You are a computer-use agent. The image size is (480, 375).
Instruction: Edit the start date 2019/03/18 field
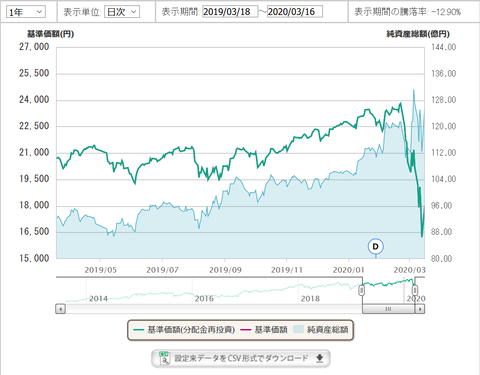tap(230, 12)
